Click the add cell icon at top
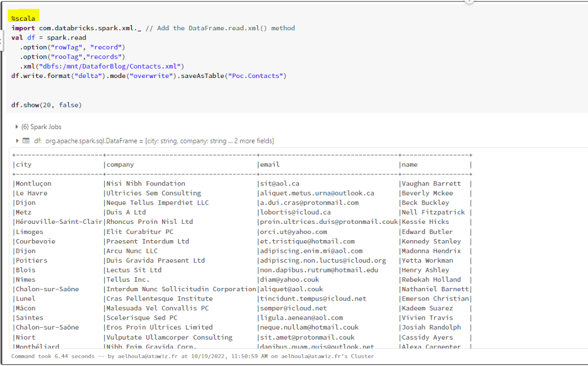 pos(469,2)
